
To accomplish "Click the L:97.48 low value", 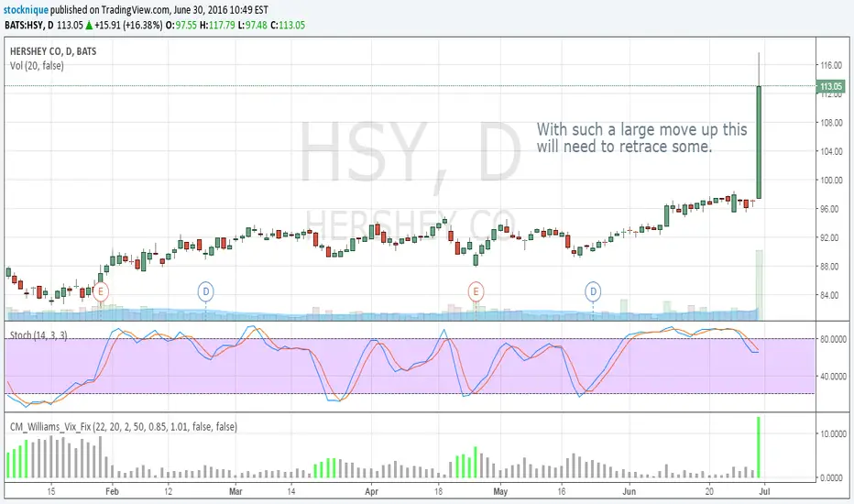I will [253, 25].
